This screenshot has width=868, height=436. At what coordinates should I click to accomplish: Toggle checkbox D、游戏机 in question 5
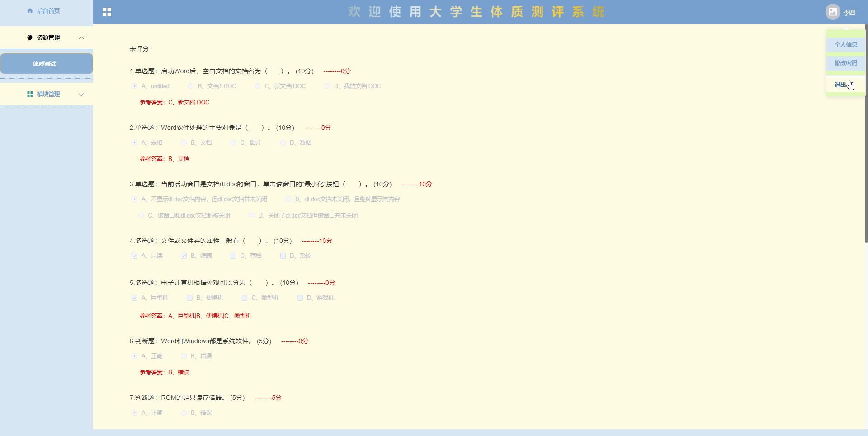pos(300,298)
